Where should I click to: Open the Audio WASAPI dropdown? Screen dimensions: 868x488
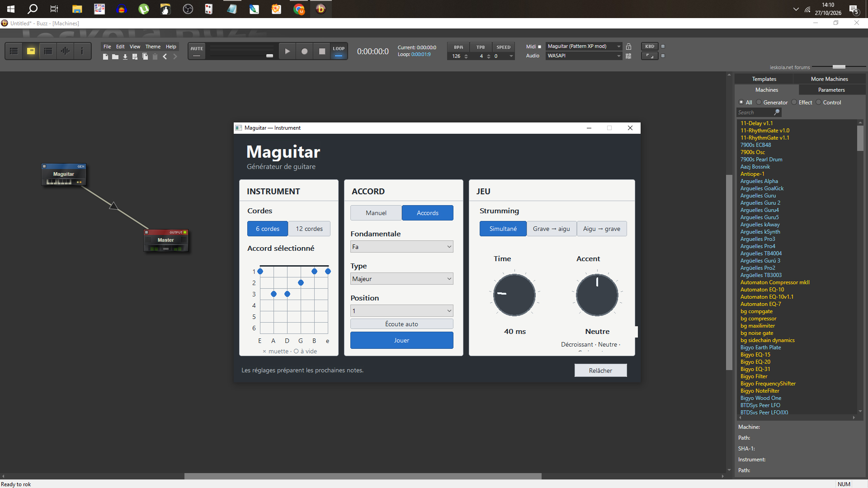(584, 56)
